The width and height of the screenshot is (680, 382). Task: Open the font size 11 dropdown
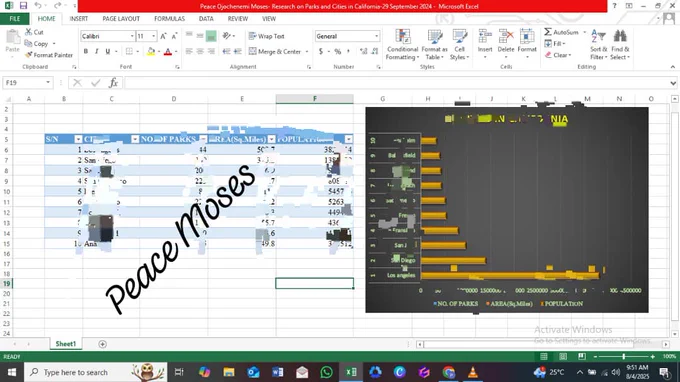(153, 36)
